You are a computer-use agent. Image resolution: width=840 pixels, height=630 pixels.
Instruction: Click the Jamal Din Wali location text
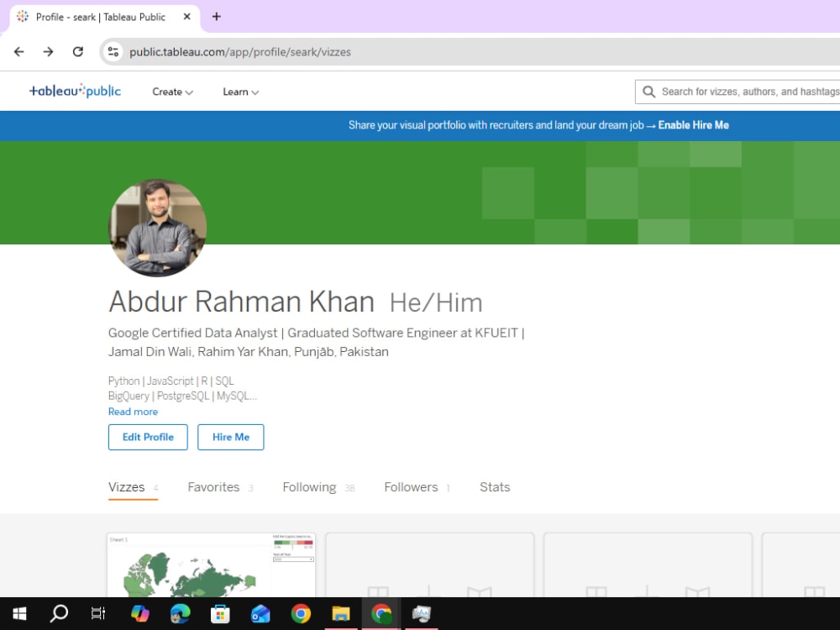(x=248, y=352)
